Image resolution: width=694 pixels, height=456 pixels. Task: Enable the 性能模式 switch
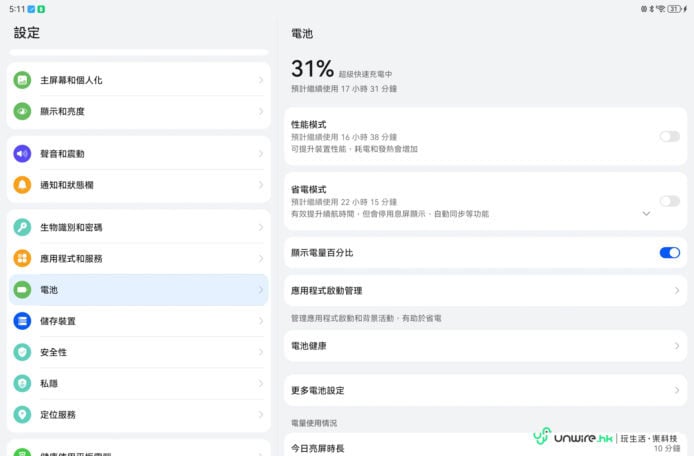pyautogui.click(x=669, y=136)
